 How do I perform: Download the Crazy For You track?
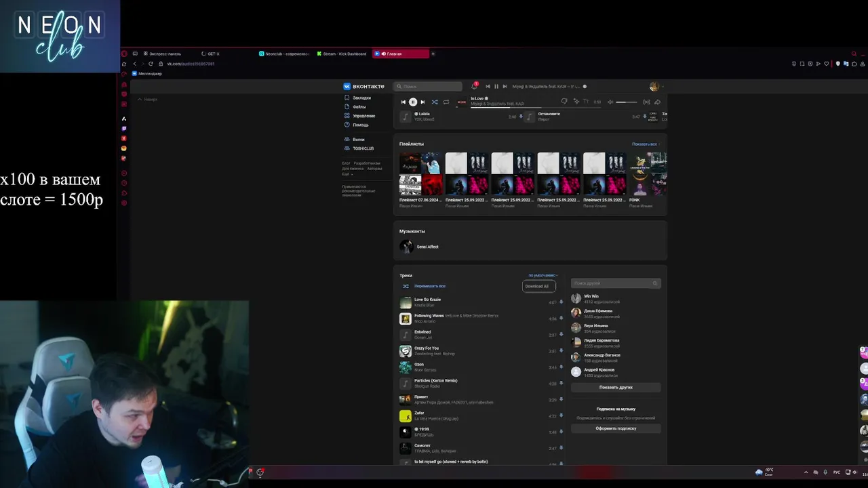click(x=561, y=351)
